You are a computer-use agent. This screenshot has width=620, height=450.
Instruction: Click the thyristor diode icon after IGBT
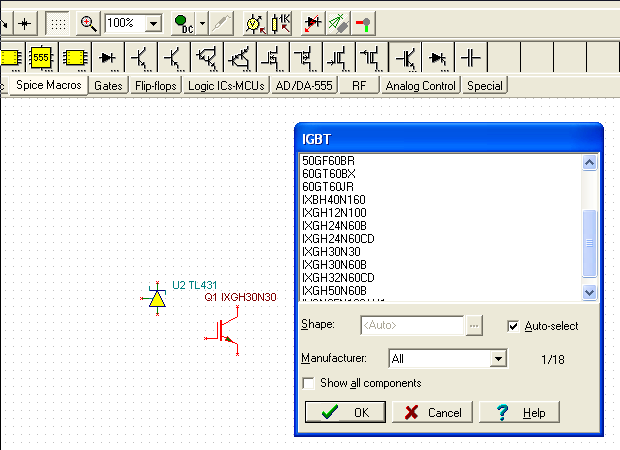438,58
